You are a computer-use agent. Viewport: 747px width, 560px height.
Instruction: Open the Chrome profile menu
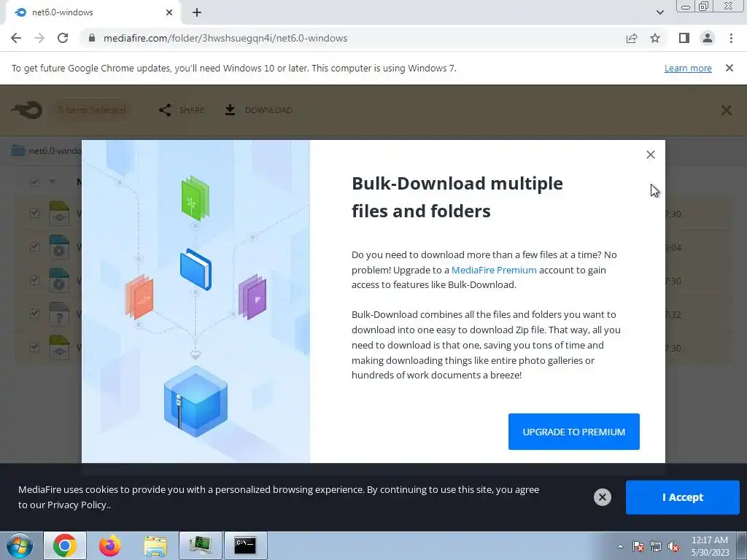click(708, 38)
